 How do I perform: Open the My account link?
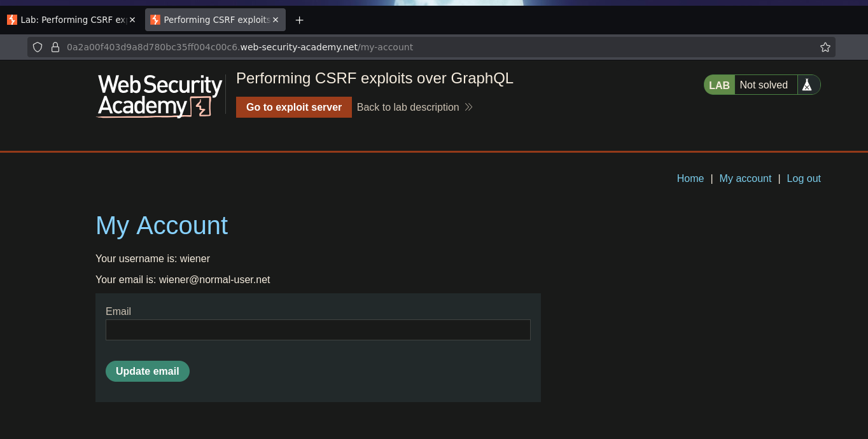pyautogui.click(x=745, y=178)
